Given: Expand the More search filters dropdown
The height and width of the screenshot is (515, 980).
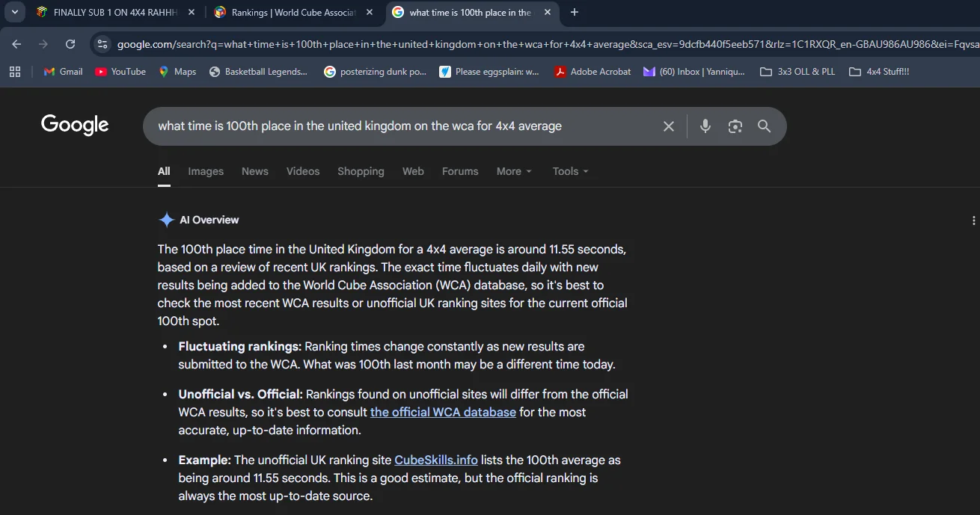Looking at the screenshot, I should click(x=514, y=171).
